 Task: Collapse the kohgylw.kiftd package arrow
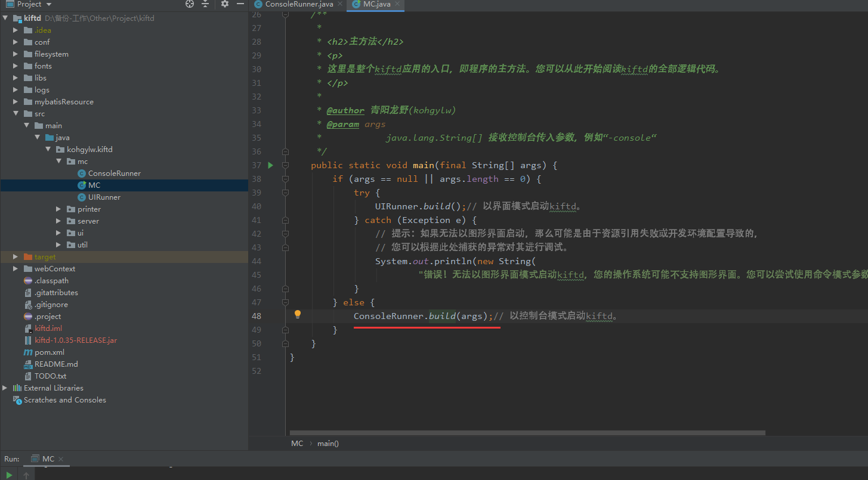[48, 149]
